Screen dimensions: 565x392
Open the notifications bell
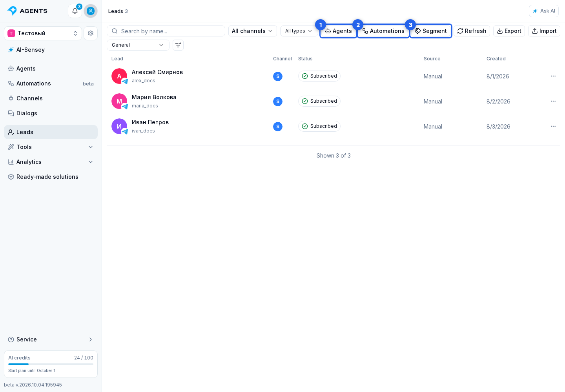tap(75, 11)
